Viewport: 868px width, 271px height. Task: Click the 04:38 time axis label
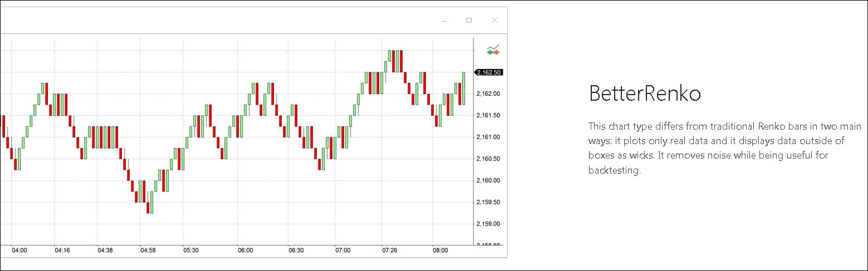pos(105,250)
